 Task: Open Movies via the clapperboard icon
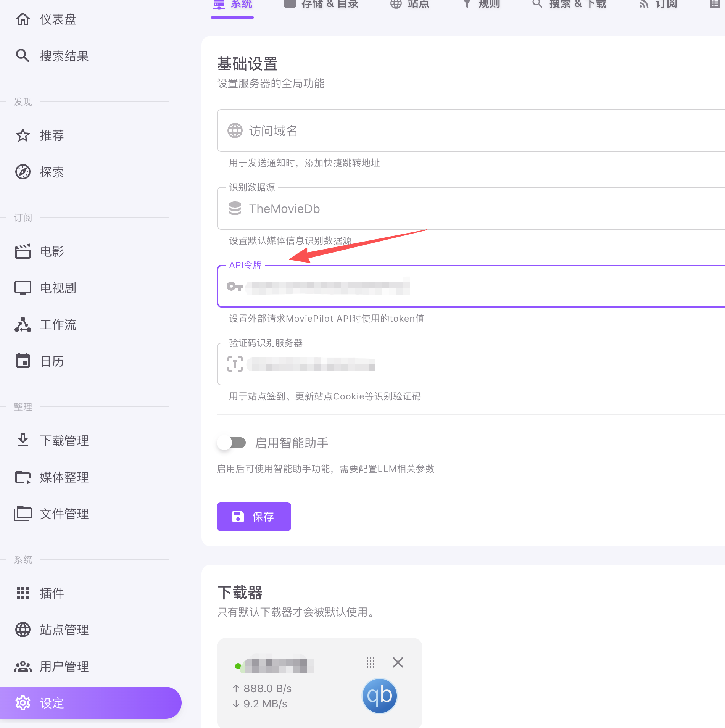pyautogui.click(x=23, y=251)
